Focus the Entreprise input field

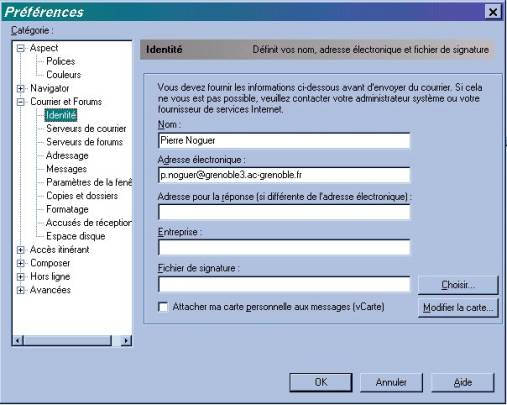tap(284, 248)
